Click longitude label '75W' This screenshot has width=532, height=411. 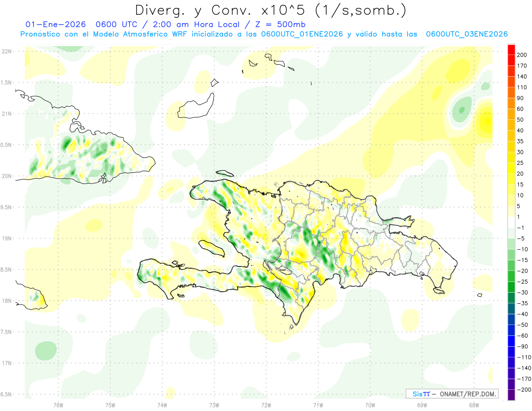coord(110,405)
